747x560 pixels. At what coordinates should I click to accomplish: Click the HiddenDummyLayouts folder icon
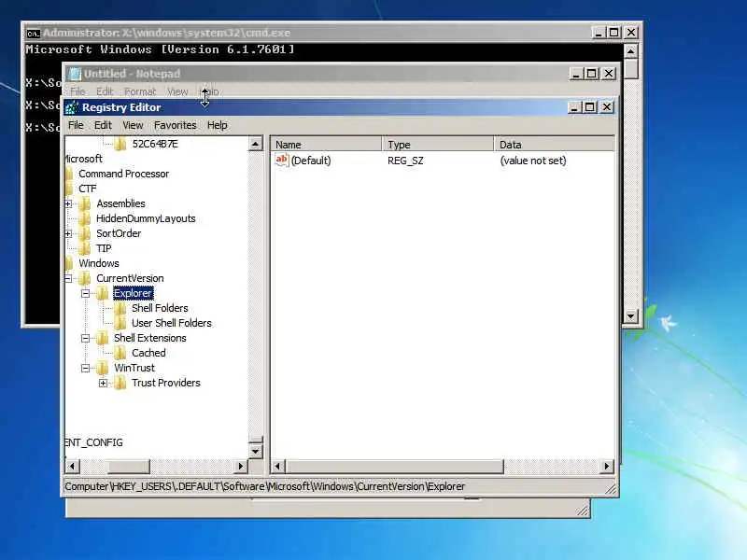tap(85, 218)
